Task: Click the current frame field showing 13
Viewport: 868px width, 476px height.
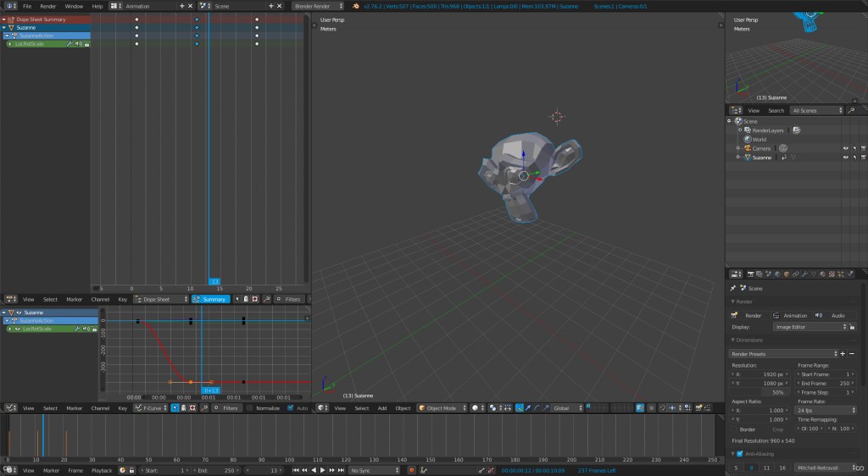Action: point(263,470)
